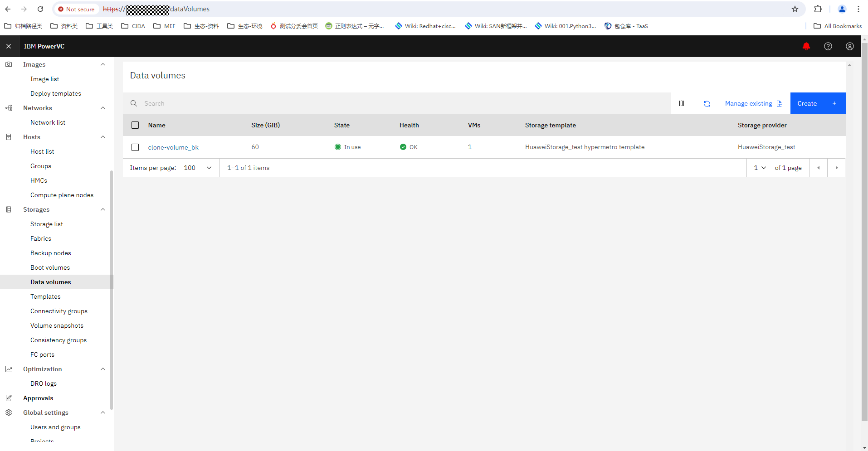This screenshot has width=868, height=451.
Task: Click the sidebar scrollbar thumb
Action: [112, 290]
